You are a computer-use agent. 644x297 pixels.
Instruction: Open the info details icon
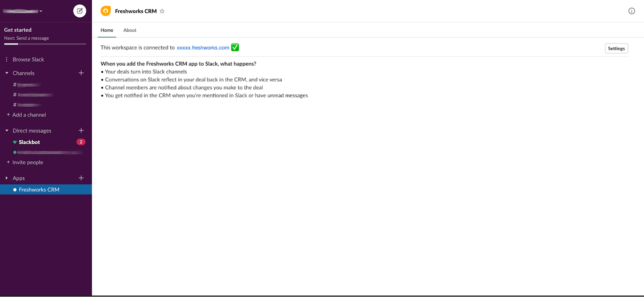(x=632, y=11)
